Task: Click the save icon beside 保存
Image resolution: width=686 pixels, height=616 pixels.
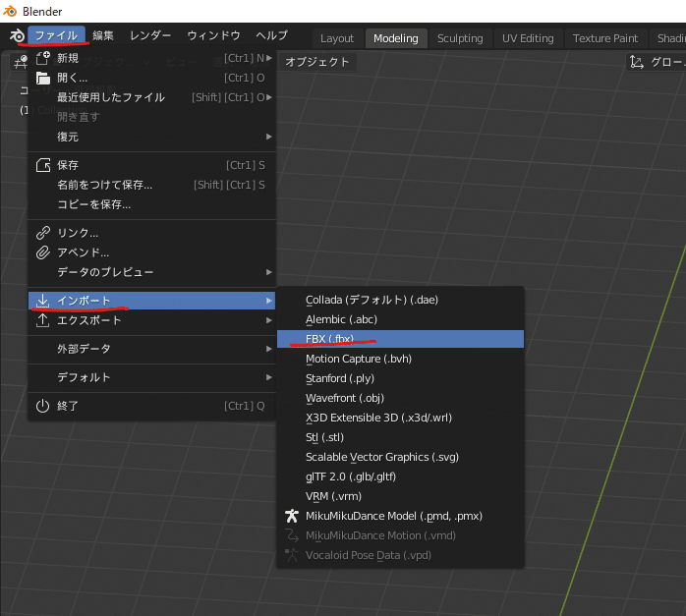Action: pyautogui.click(x=43, y=165)
